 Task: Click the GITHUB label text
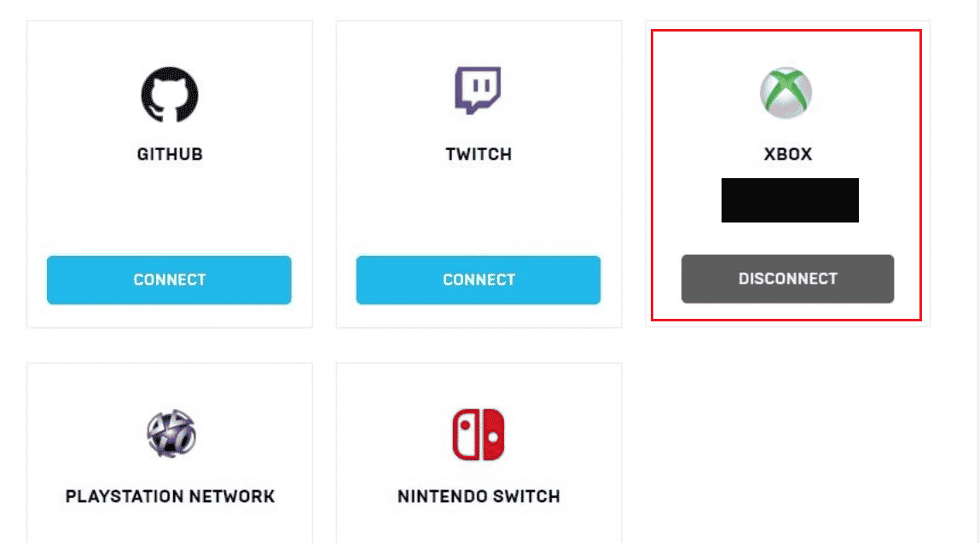click(x=170, y=155)
